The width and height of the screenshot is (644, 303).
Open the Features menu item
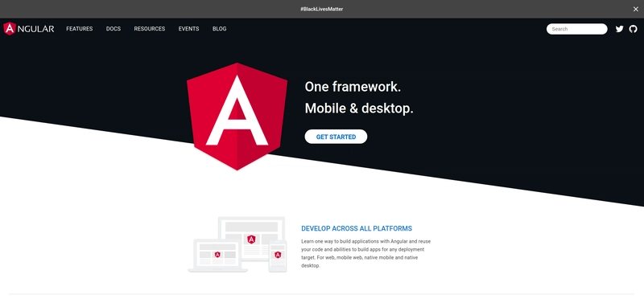point(79,29)
